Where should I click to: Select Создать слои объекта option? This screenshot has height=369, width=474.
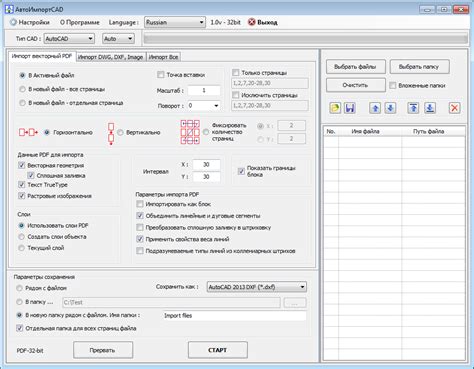tap(21, 237)
